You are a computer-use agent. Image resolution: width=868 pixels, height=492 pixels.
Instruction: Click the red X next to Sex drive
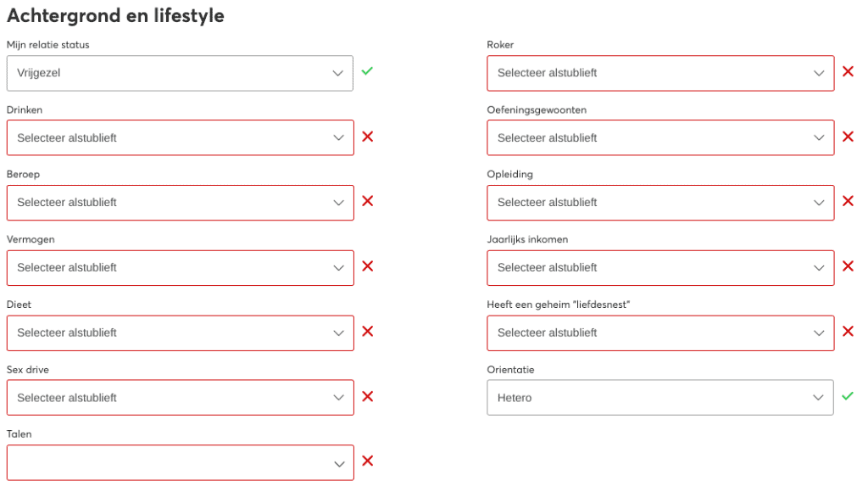(368, 396)
